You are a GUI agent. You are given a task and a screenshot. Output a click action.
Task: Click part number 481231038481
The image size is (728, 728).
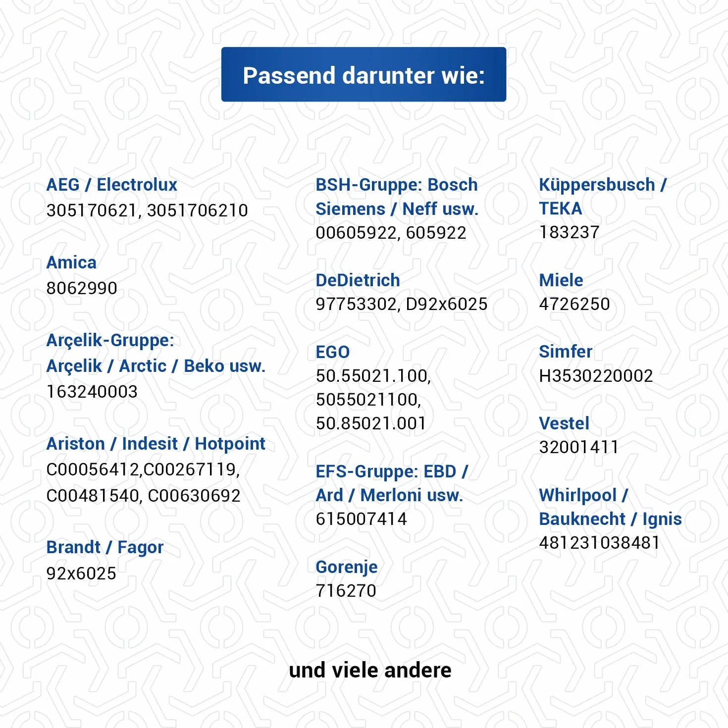click(x=599, y=543)
